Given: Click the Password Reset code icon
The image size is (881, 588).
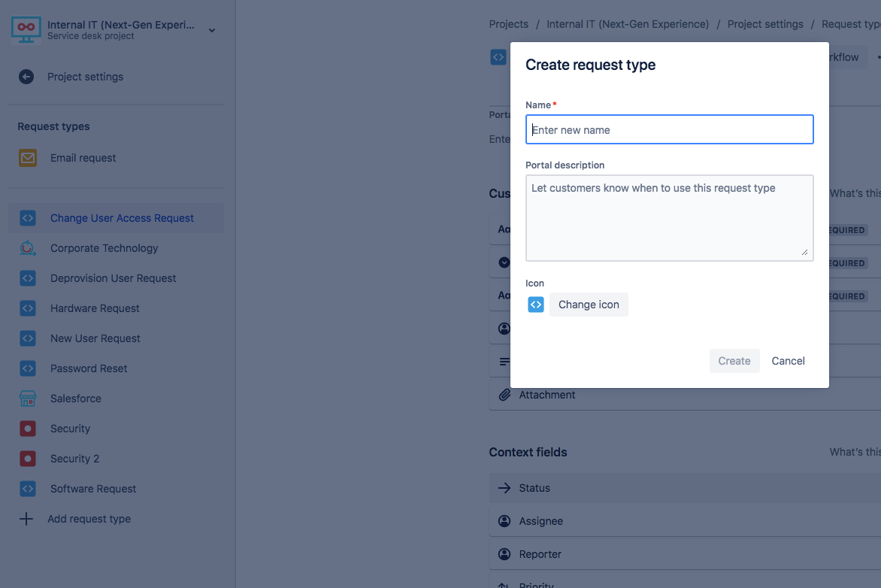Looking at the screenshot, I should [x=28, y=368].
